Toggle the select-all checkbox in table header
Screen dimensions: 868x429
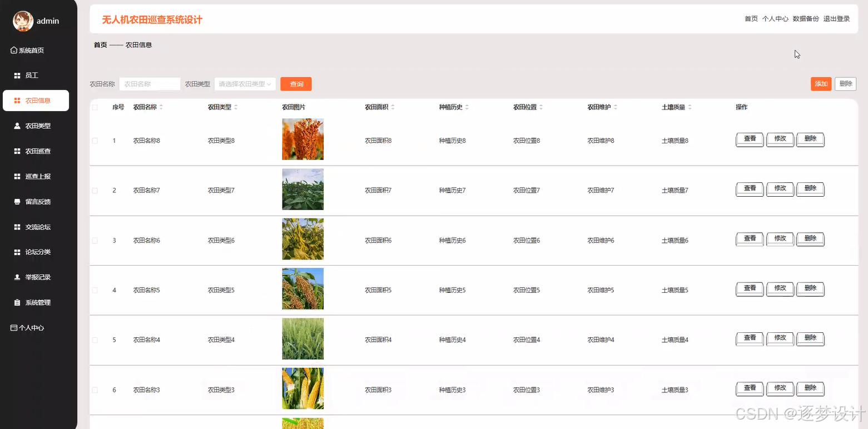pos(95,107)
